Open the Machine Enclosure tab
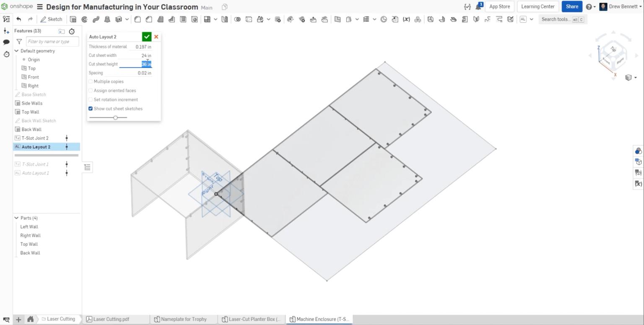Viewport: 644px width, 325px height. pos(319,319)
